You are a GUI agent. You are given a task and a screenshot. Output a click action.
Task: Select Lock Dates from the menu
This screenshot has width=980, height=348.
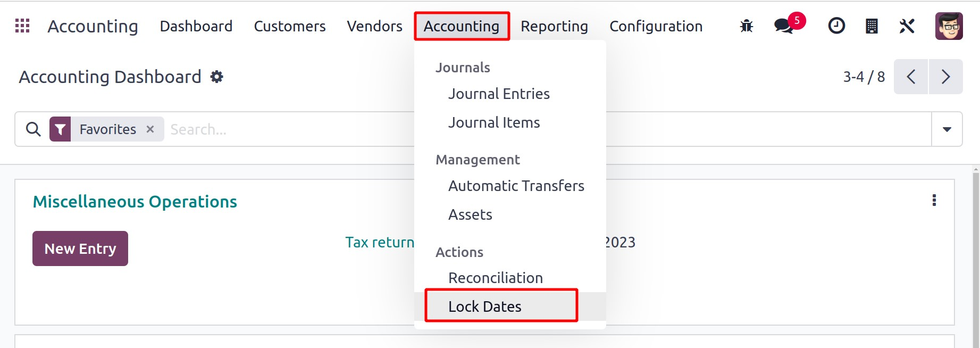[484, 306]
